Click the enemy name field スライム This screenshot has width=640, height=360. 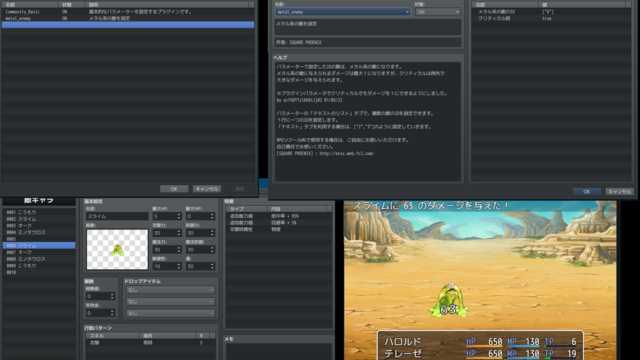[x=117, y=216]
